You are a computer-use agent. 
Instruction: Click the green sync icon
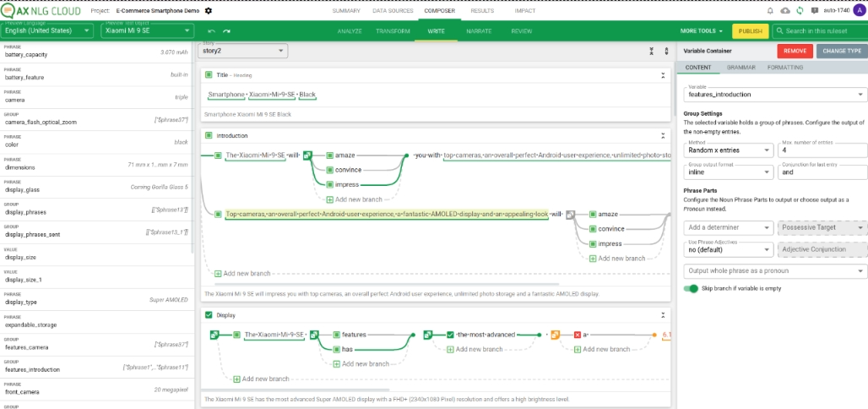pos(800,10)
